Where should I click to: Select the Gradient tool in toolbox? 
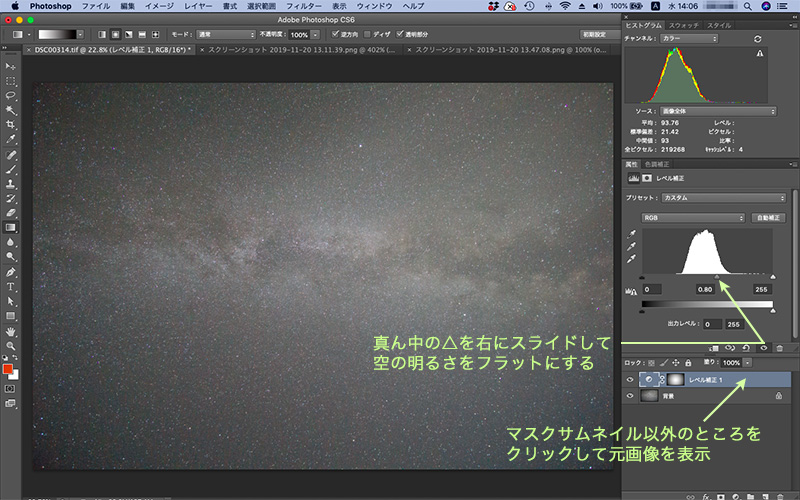[x=10, y=228]
